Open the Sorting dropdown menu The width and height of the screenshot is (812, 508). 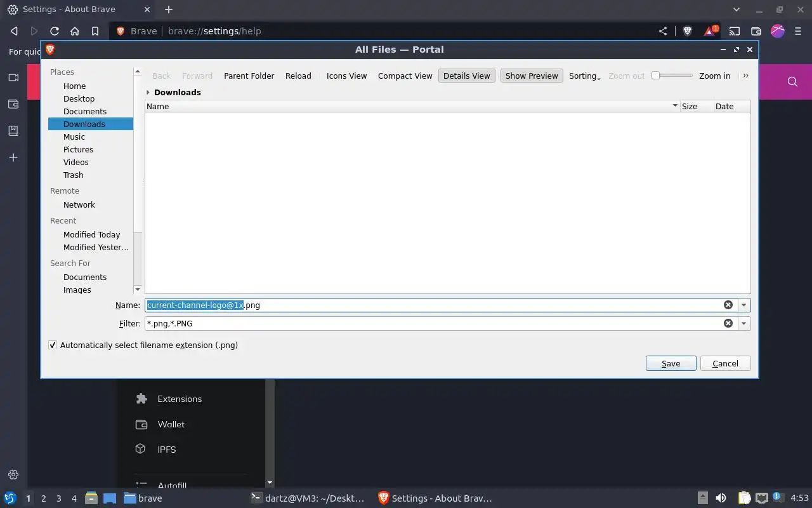click(584, 76)
